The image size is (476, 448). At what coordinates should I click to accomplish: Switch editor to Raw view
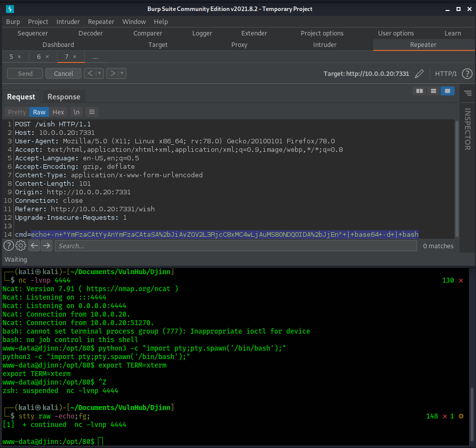[x=39, y=112]
